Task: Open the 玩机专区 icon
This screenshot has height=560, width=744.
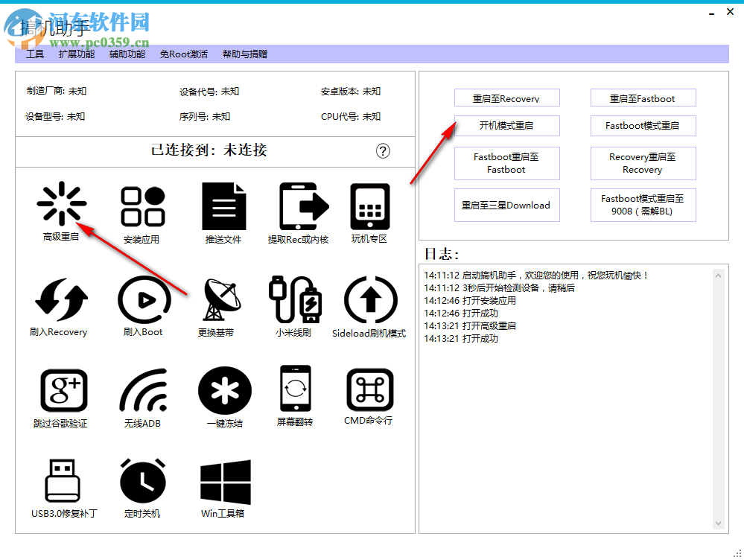Action: click(370, 206)
